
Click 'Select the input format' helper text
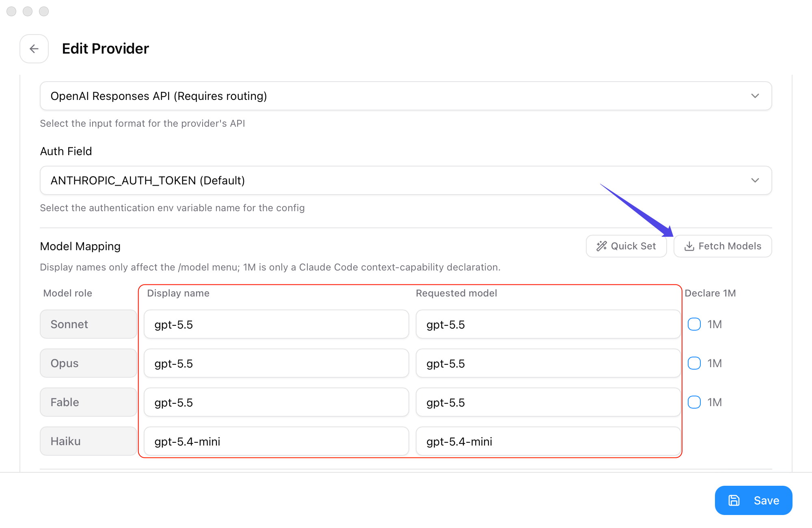point(143,123)
